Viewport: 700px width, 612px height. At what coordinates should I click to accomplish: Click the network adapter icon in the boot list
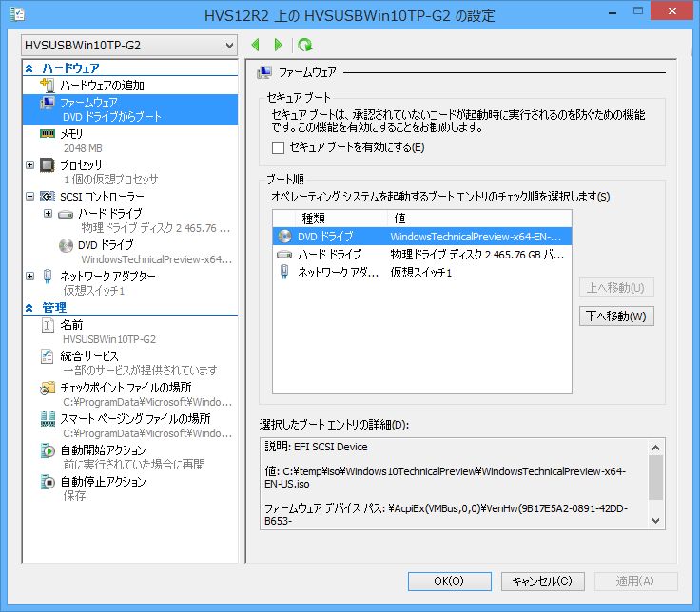coord(284,272)
